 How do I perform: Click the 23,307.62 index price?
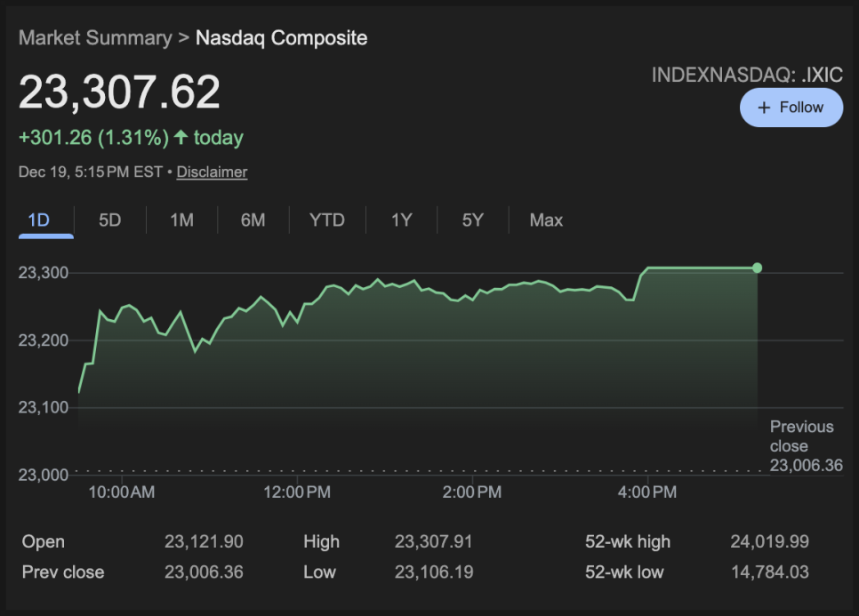[x=119, y=92]
